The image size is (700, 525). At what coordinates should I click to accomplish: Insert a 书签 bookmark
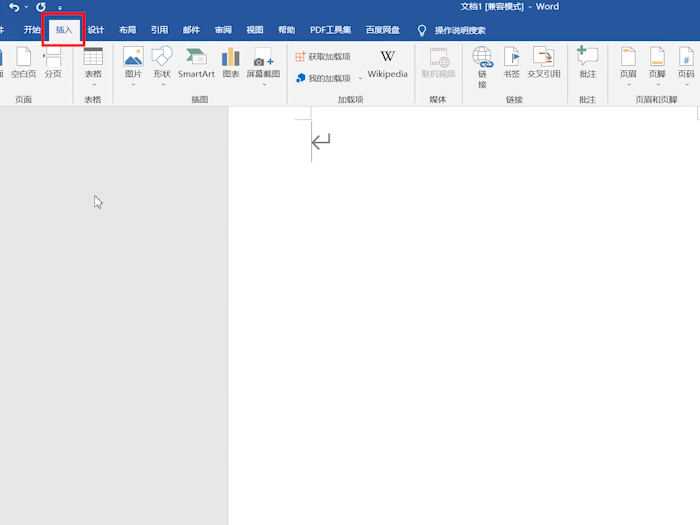[x=511, y=62]
